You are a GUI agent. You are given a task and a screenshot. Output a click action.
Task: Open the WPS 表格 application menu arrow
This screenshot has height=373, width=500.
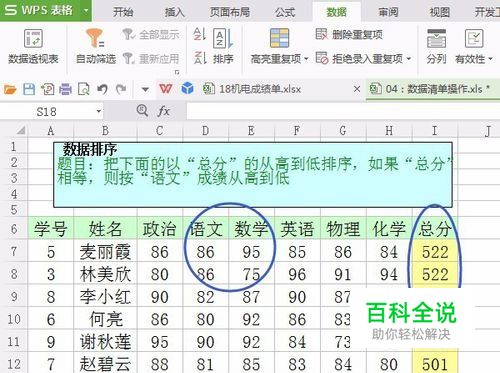point(86,10)
